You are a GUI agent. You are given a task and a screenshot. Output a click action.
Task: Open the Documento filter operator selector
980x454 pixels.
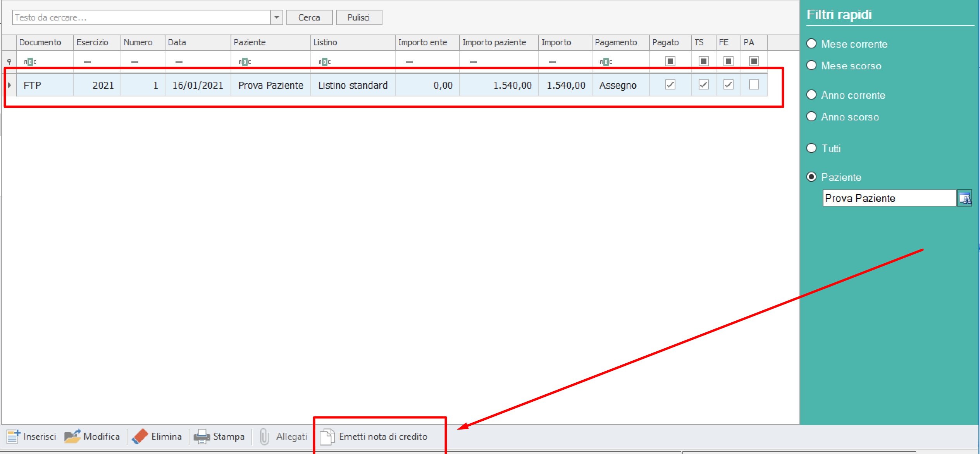click(x=30, y=62)
